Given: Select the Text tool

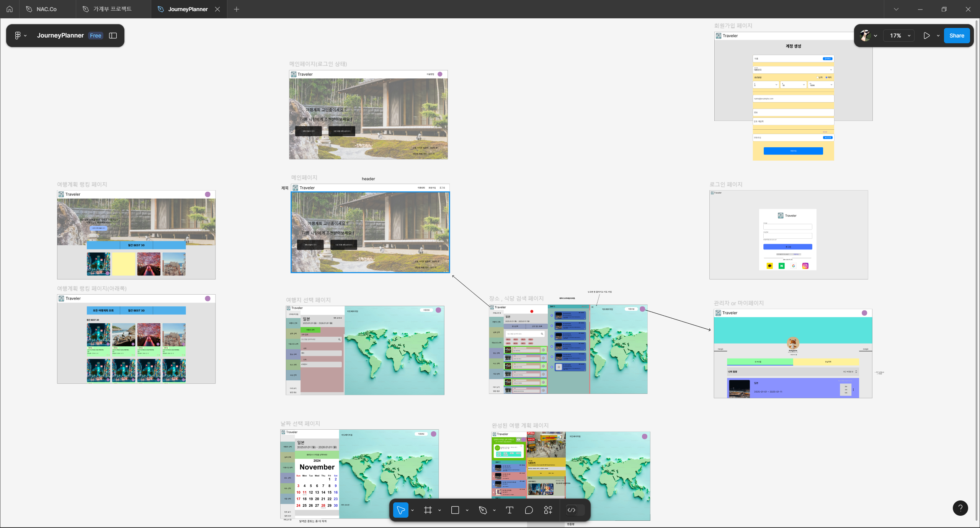Looking at the screenshot, I should (x=510, y=510).
